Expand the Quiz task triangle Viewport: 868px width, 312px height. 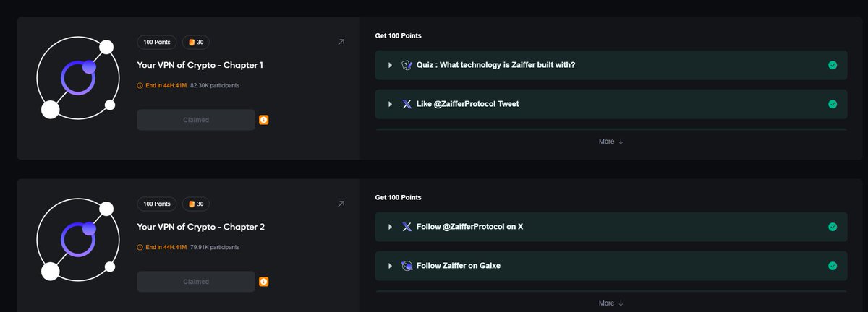click(x=390, y=65)
